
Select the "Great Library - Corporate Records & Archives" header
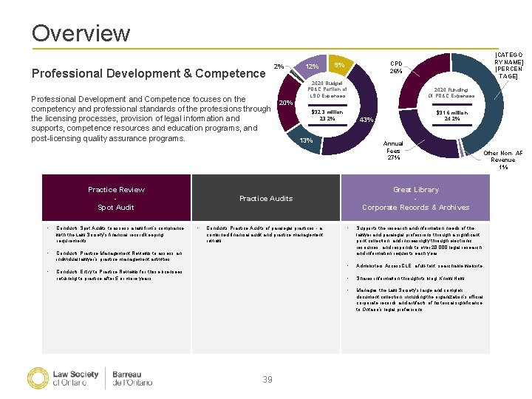(415, 198)
